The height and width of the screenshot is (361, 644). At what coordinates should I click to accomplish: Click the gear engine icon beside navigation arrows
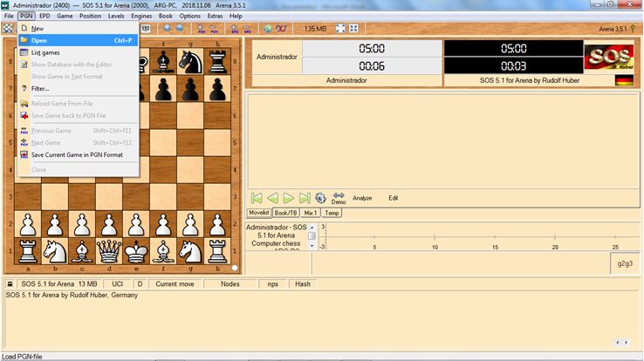pos(320,198)
